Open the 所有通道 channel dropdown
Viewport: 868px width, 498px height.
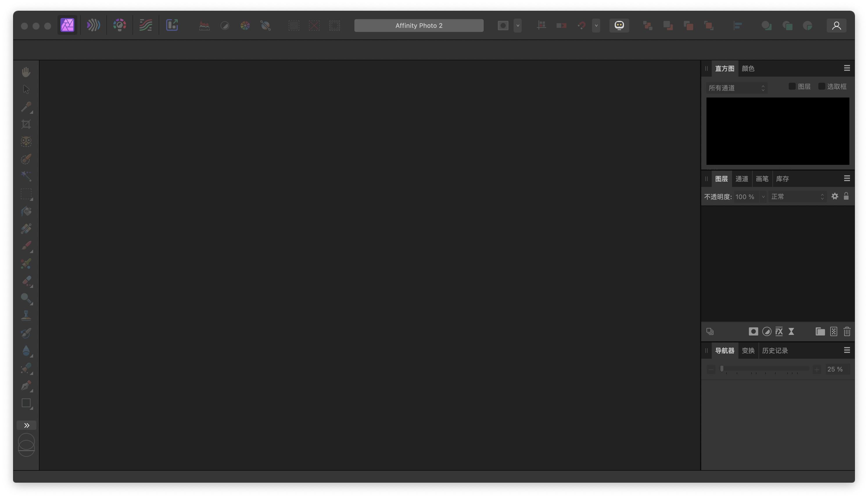pos(736,88)
